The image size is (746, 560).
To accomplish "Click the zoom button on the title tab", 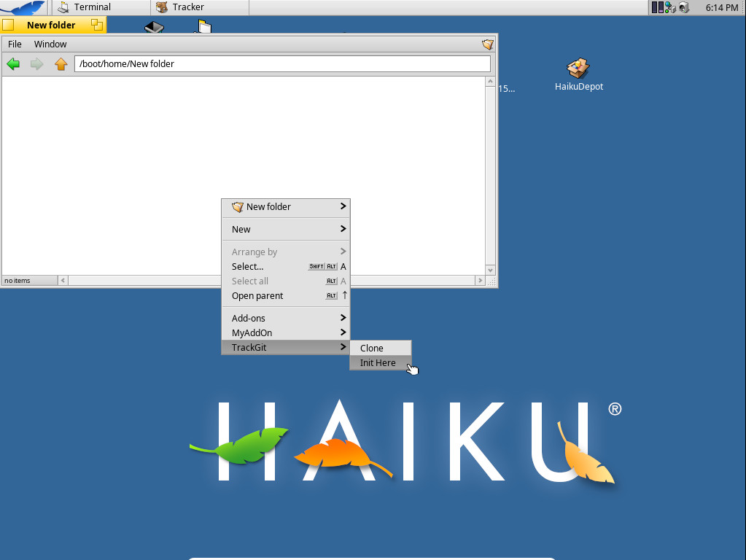I will [97, 25].
